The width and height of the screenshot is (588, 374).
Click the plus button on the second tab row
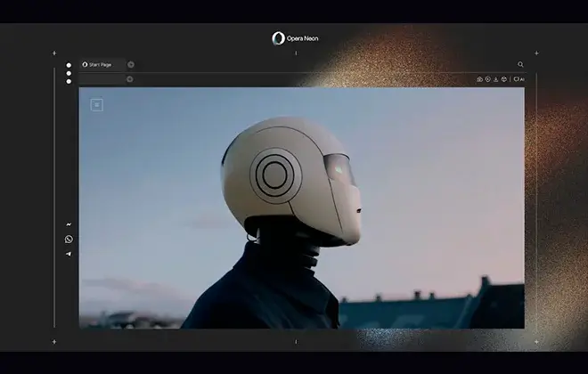click(129, 79)
